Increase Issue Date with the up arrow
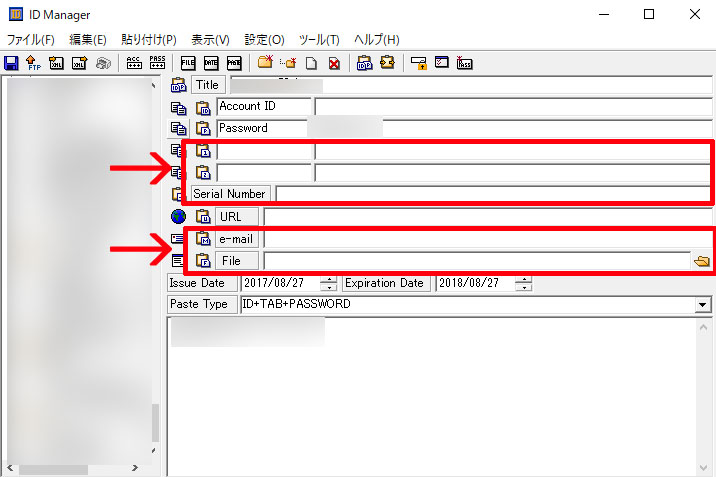This screenshot has width=716, height=477. point(329,279)
